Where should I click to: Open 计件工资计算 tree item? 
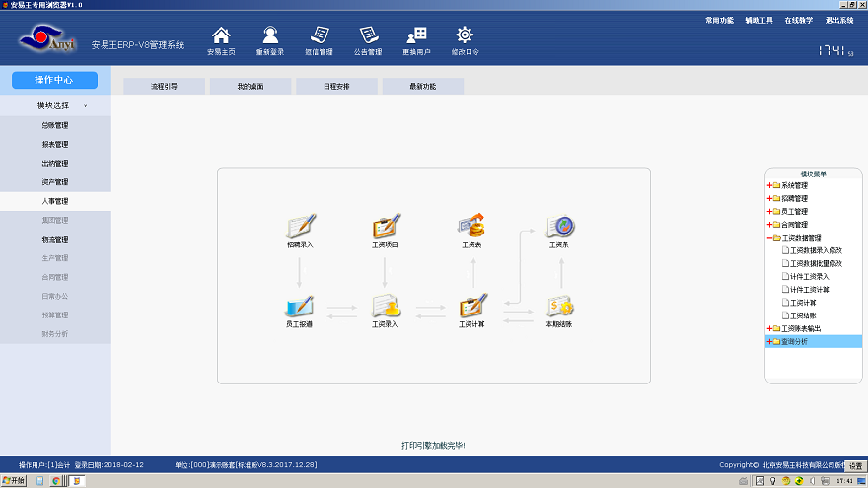(806, 290)
